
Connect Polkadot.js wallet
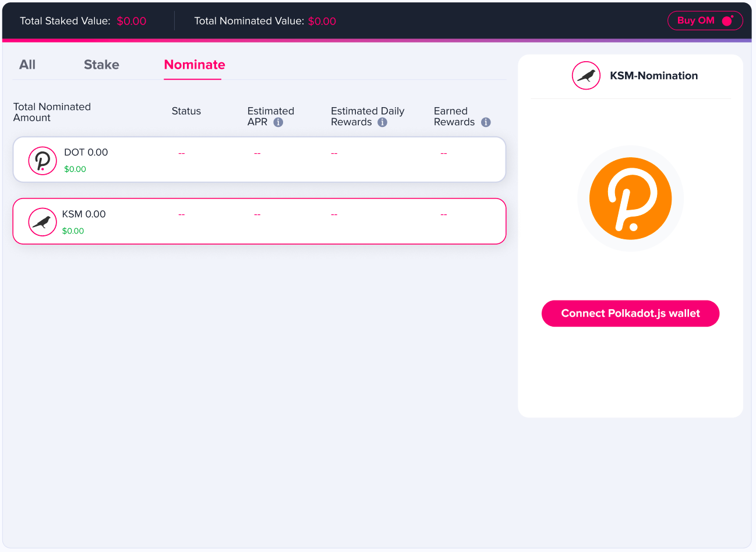tap(630, 313)
